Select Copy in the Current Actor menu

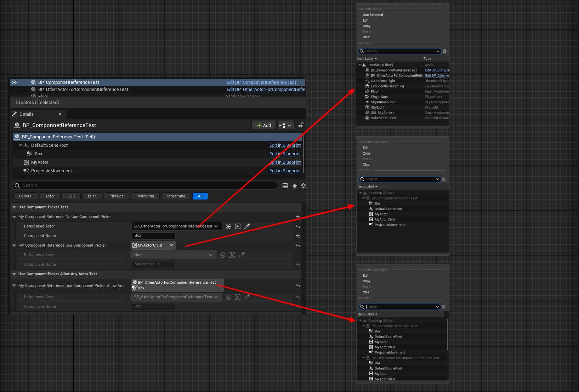click(367, 26)
